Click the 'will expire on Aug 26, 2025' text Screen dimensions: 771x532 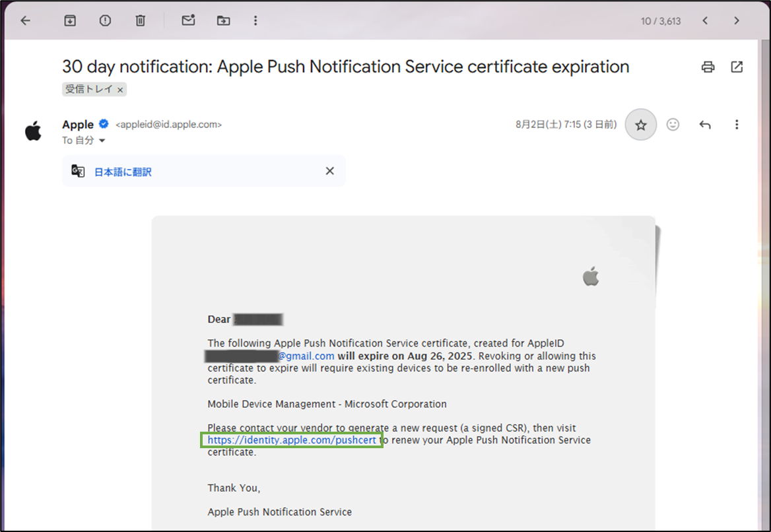tap(405, 356)
